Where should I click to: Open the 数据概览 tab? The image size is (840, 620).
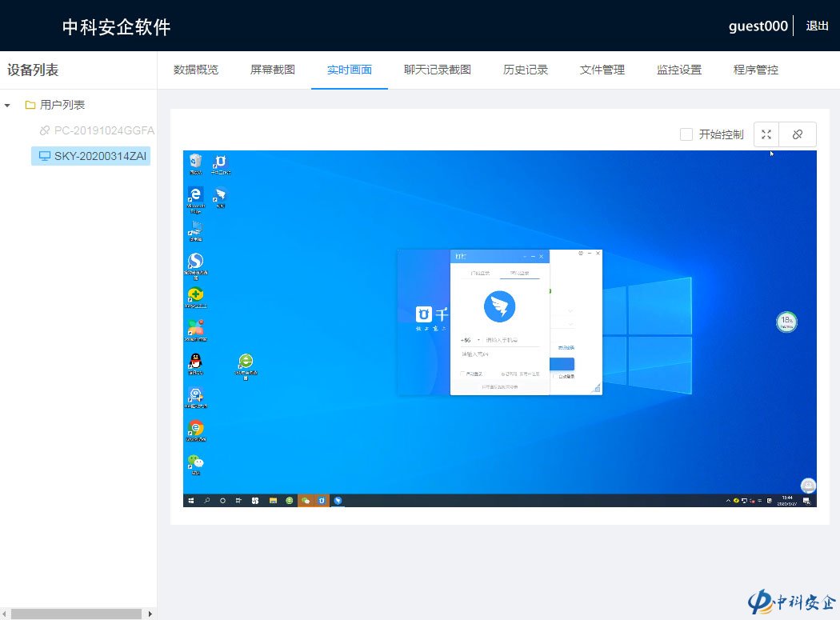195,70
